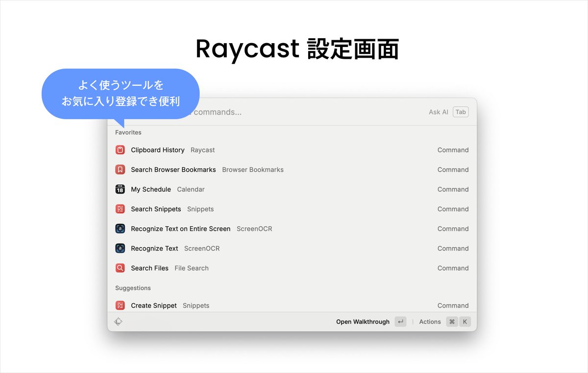The height and width of the screenshot is (373, 588).
Task: Click the ScreenOCR Recognize Text icon
Action: [120, 248]
